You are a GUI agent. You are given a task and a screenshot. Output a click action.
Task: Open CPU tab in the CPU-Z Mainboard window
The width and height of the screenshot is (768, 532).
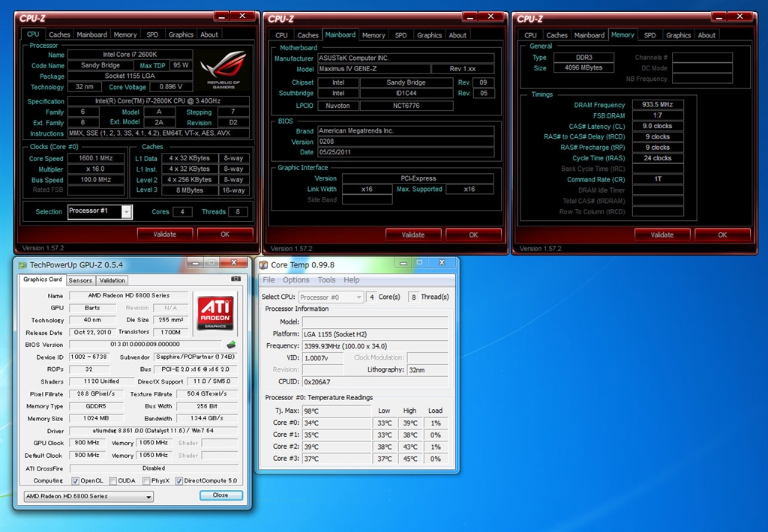point(282,35)
